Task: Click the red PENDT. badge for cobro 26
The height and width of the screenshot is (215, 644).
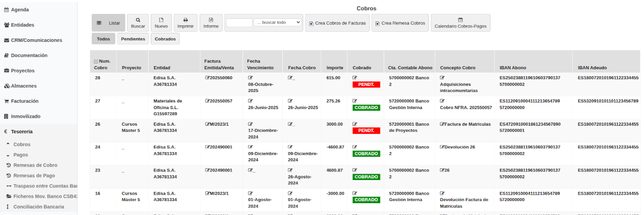Action: pos(366,131)
